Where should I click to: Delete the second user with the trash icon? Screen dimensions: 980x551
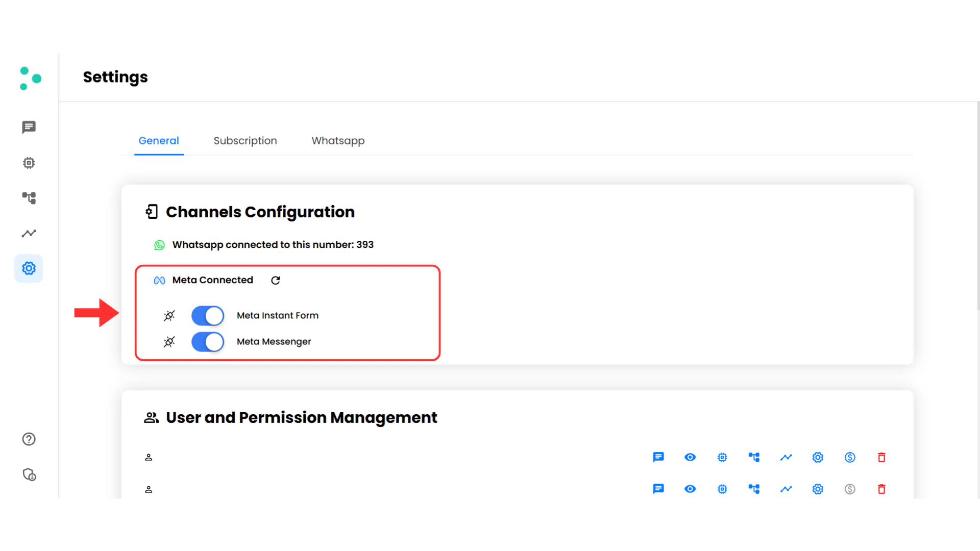coord(881,489)
